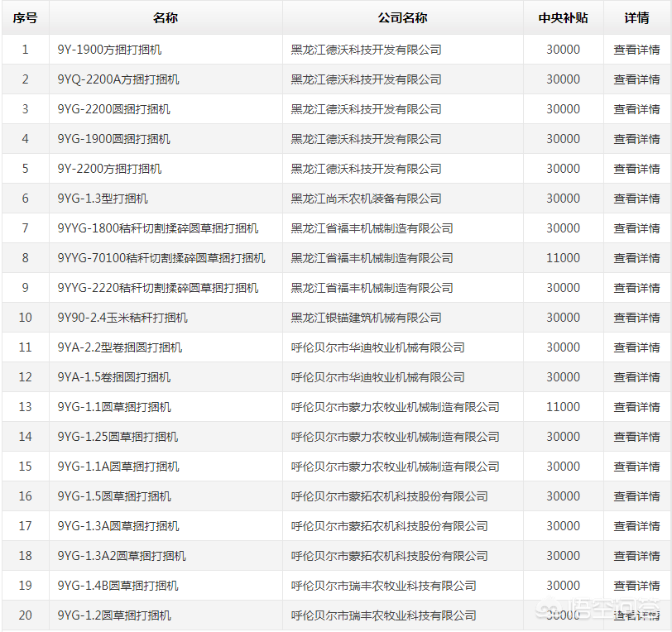Click 呼伦贝尔市华迪牧业机械有限公司 in row 11
Screen dimensions: 672x632
coord(378,347)
